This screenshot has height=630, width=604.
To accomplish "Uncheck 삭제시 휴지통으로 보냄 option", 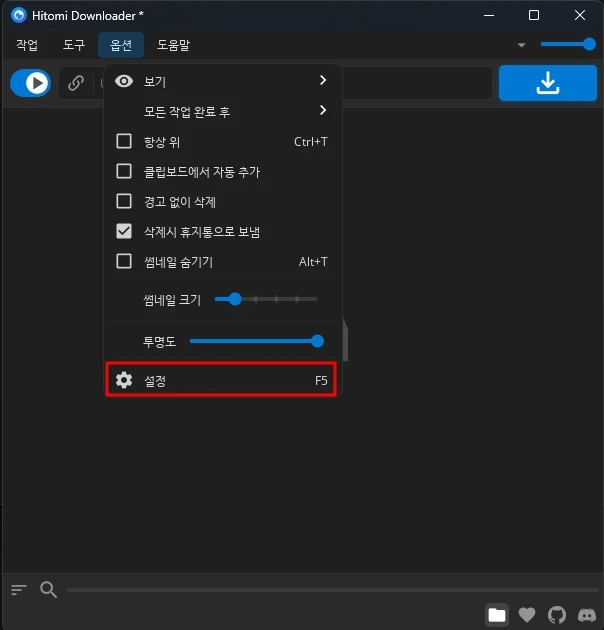I will point(124,231).
